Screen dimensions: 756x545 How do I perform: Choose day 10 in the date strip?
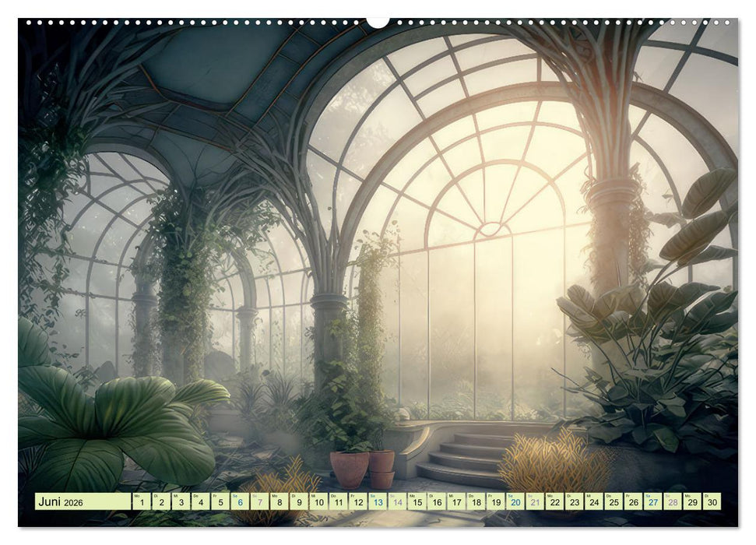coord(318,501)
